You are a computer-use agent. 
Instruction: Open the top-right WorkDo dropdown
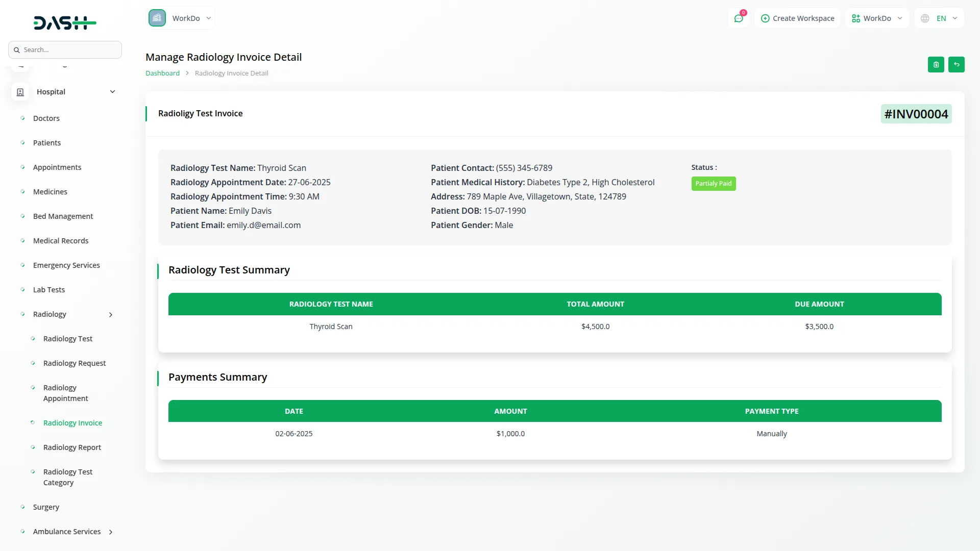click(877, 18)
